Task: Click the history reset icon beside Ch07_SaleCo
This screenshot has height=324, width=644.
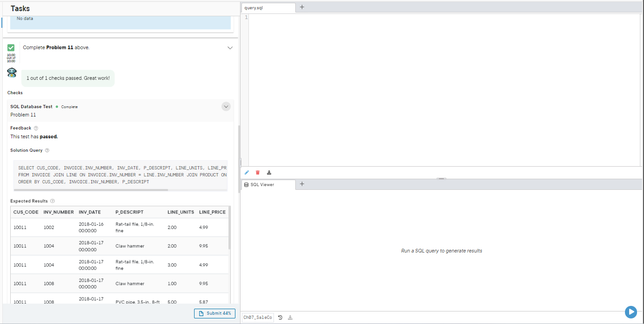Action: (280, 318)
